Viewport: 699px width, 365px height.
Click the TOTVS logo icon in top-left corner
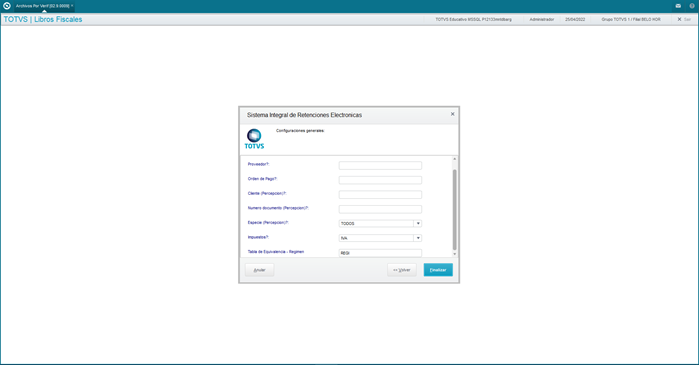click(x=7, y=6)
